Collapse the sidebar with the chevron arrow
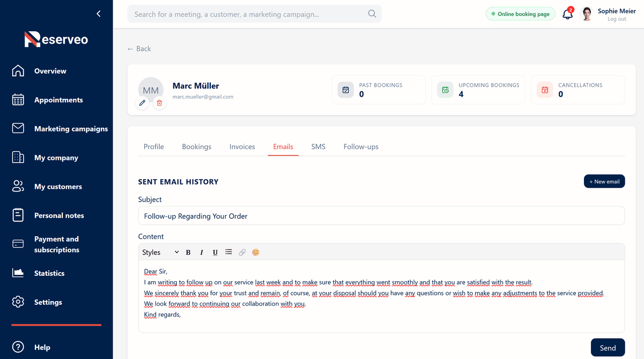The height and width of the screenshot is (359, 644). click(98, 14)
